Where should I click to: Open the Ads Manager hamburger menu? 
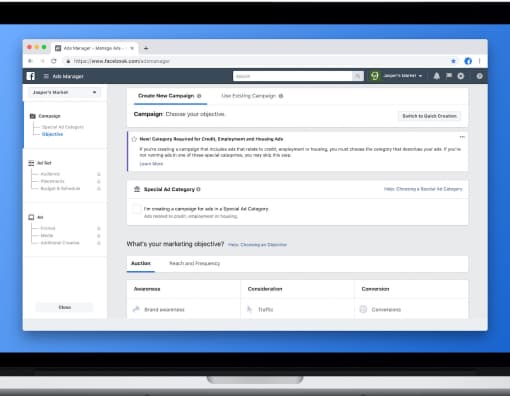pos(46,76)
